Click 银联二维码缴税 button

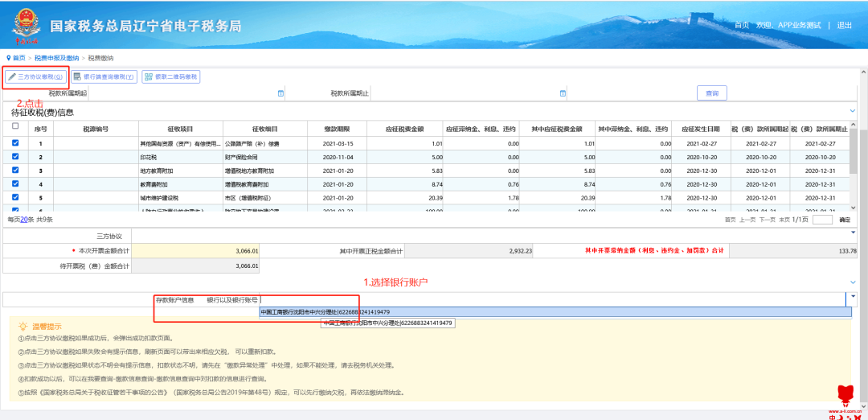coord(170,77)
